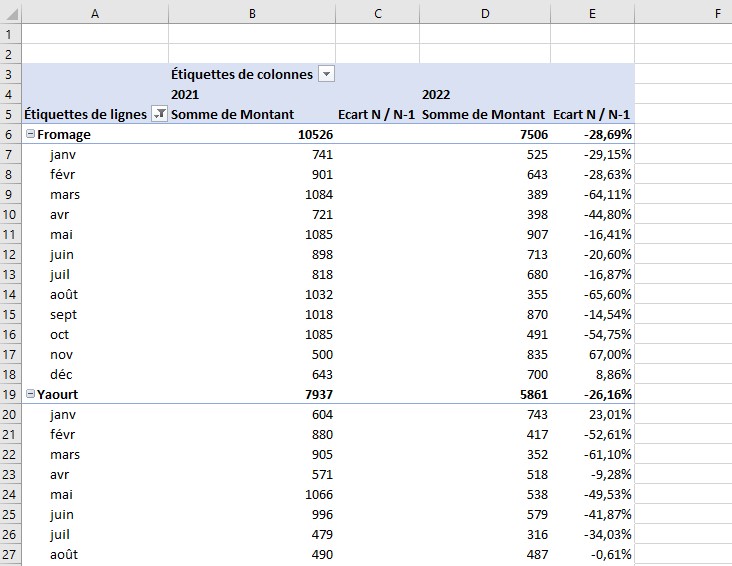Select column A header

coord(95,14)
